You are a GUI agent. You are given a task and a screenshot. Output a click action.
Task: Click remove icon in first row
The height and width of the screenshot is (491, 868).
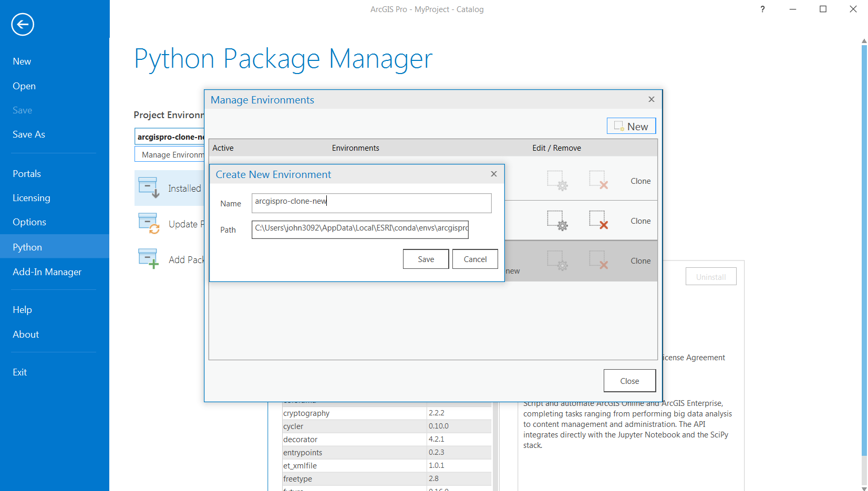point(598,180)
